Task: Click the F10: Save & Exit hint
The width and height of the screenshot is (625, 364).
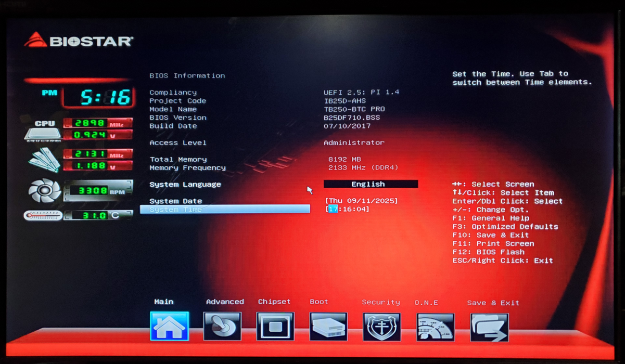Action: [491, 235]
